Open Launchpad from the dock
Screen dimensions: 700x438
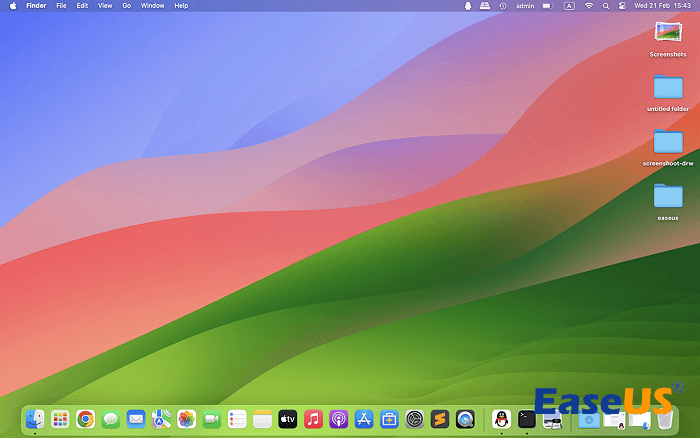click(60, 419)
